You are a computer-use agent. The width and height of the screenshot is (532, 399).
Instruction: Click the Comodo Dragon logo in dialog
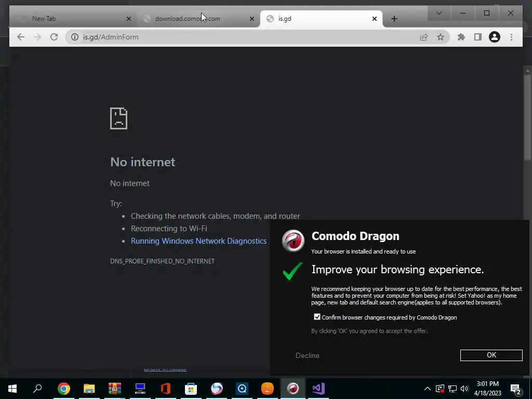(x=293, y=241)
